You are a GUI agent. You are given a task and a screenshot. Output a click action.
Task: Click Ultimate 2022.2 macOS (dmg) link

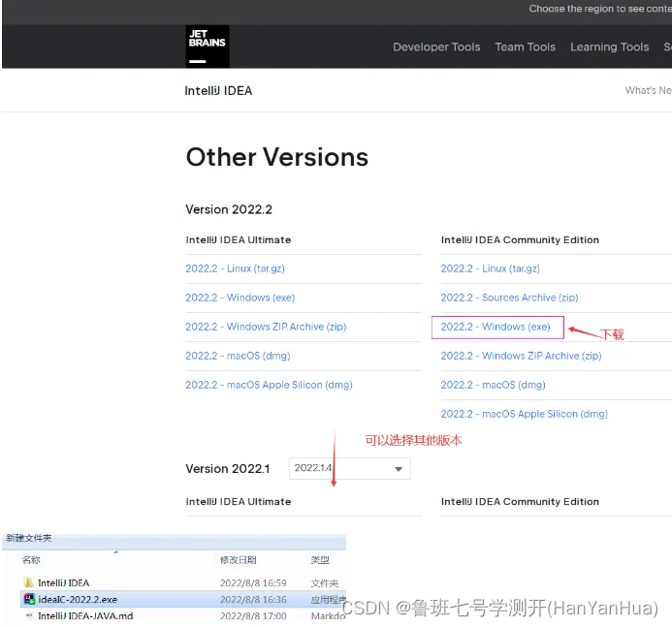click(238, 356)
